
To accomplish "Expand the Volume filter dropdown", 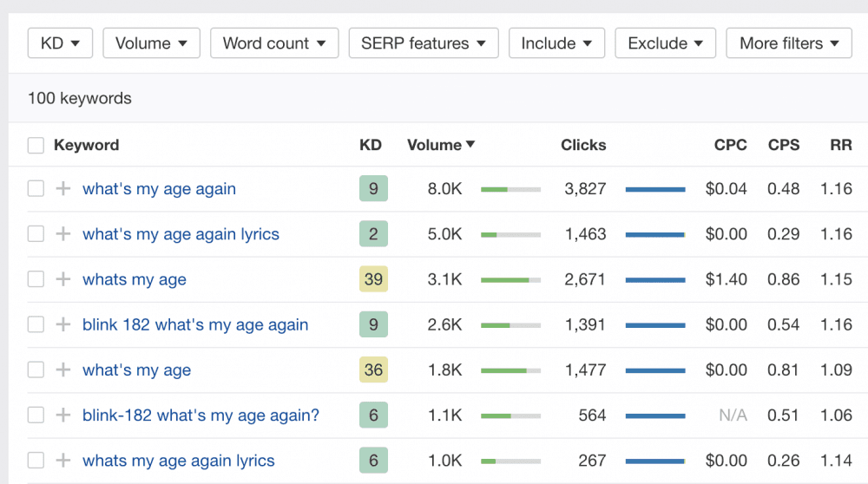I will click(x=151, y=43).
